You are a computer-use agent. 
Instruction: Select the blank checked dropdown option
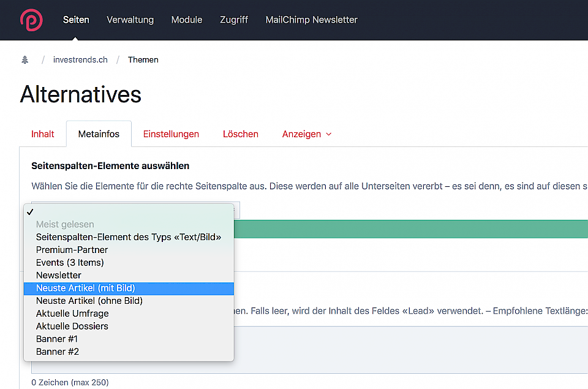click(129, 212)
